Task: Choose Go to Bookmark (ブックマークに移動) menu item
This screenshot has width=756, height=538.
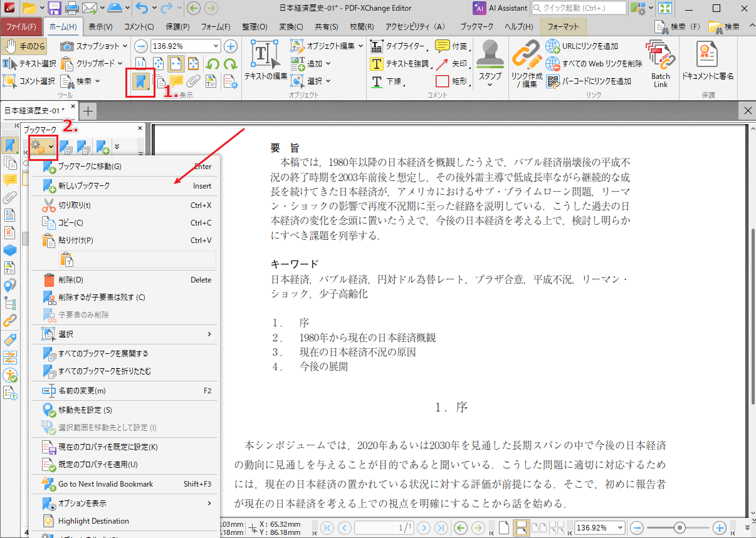Action: 125,167
